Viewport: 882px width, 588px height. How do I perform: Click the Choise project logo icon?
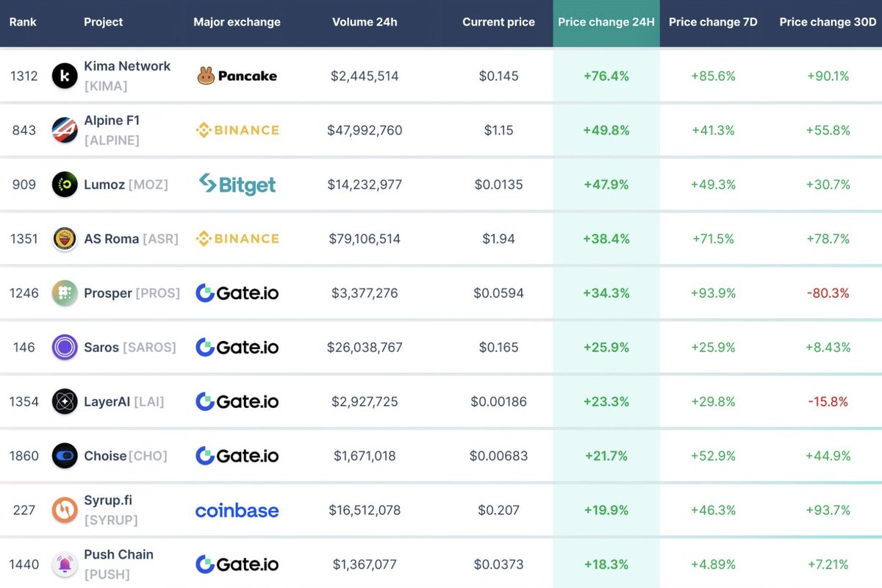coord(65,456)
